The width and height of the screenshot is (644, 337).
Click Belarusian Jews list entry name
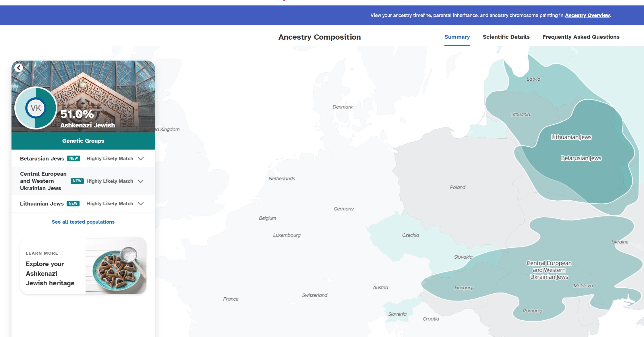(42, 158)
